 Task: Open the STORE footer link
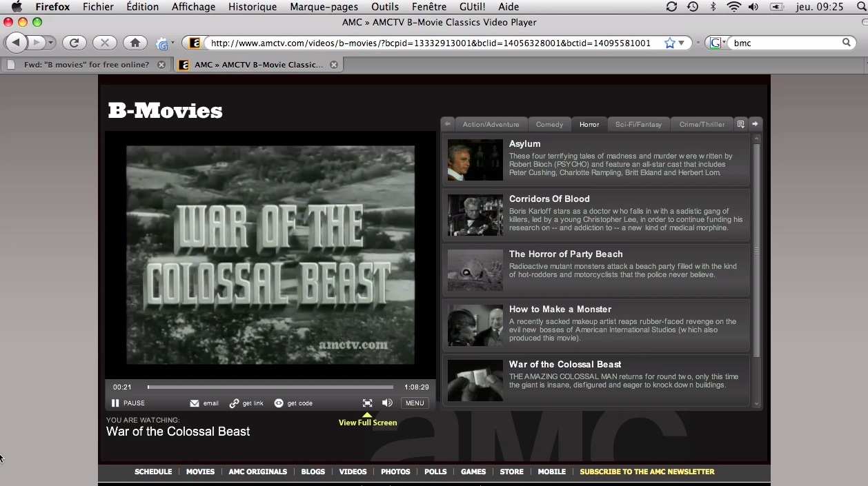click(512, 472)
